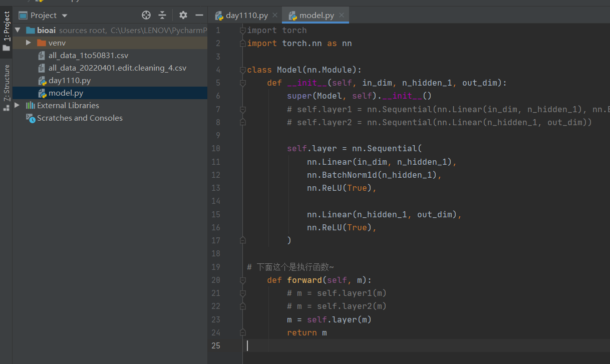This screenshot has height=364, width=610.
Task: Click the 'def forward(self, m):' text
Action: (x=320, y=280)
